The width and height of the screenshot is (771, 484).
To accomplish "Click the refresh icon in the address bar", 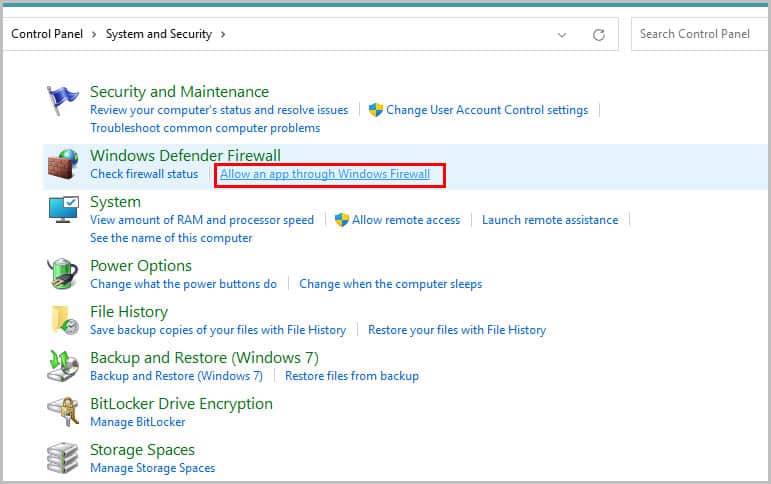I will (598, 35).
